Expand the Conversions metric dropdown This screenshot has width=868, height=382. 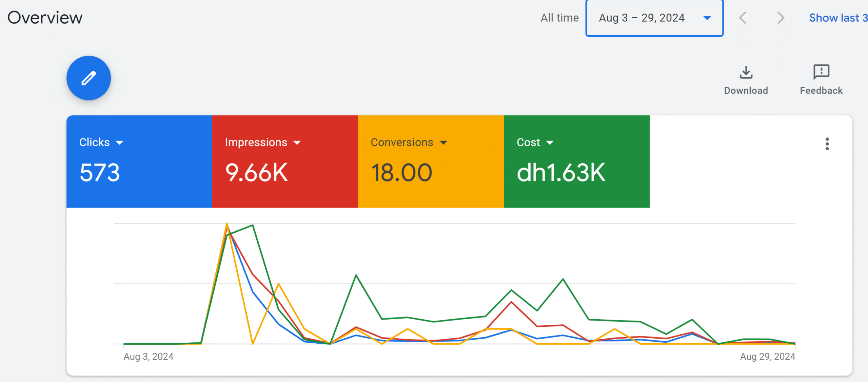tap(443, 143)
